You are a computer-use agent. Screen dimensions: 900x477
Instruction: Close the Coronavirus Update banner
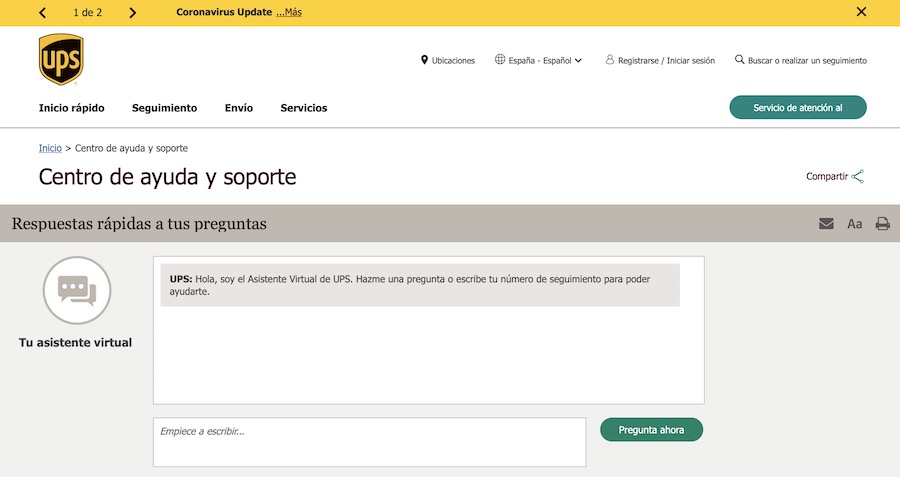pyautogui.click(x=861, y=12)
